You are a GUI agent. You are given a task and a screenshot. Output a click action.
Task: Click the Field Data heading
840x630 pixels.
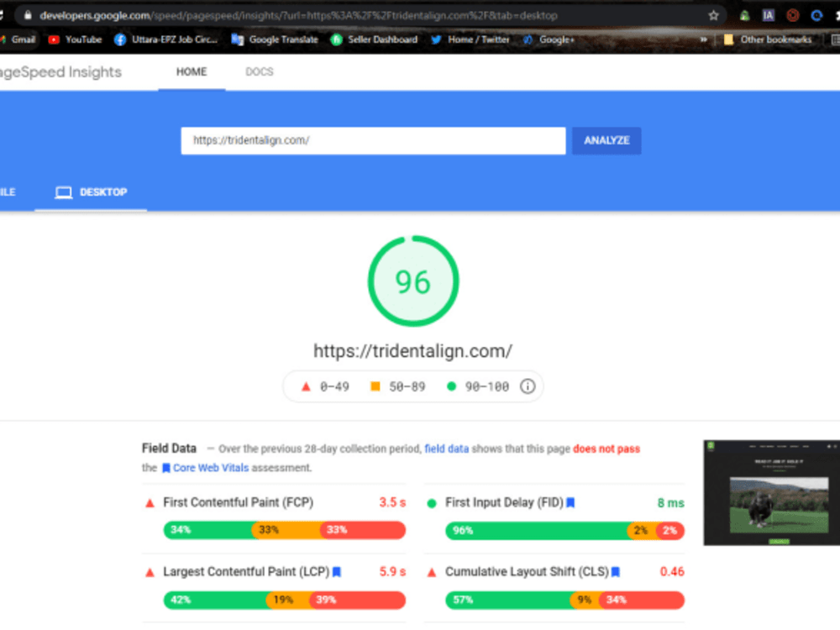(170, 448)
